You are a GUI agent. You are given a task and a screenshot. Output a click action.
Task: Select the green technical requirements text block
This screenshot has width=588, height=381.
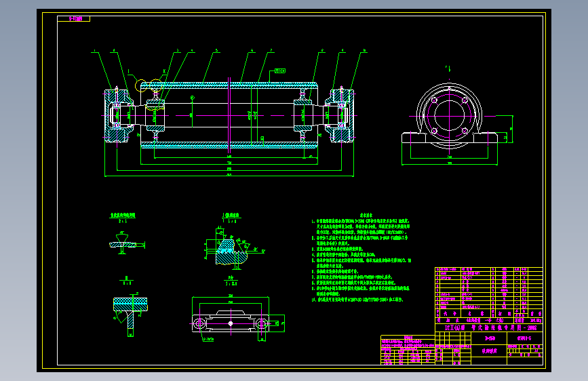(x=361, y=258)
